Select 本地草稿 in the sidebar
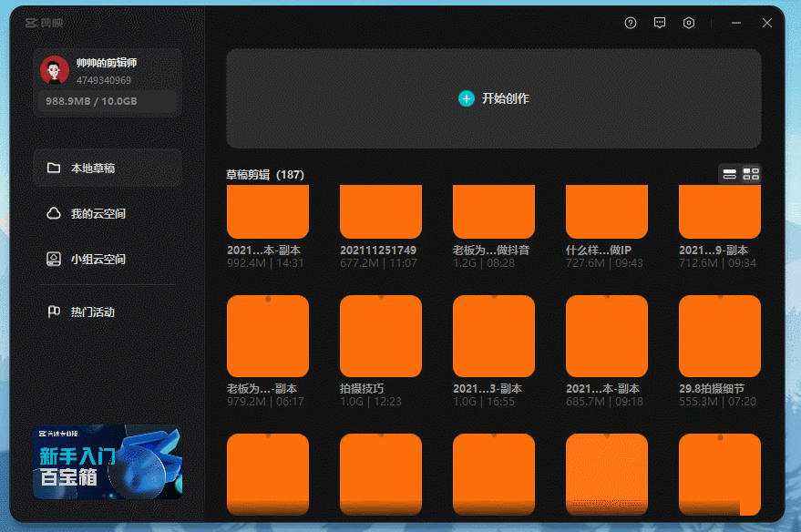This screenshot has width=801, height=532. pos(108,169)
